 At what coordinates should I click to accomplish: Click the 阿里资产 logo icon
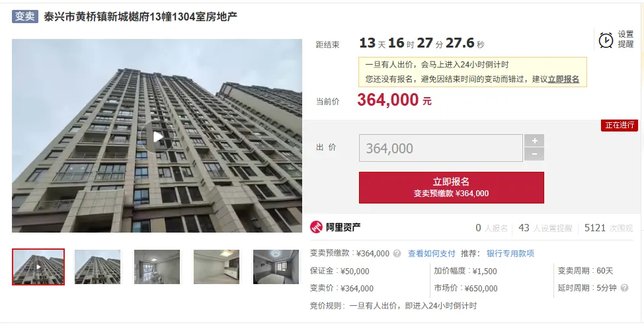click(316, 227)
